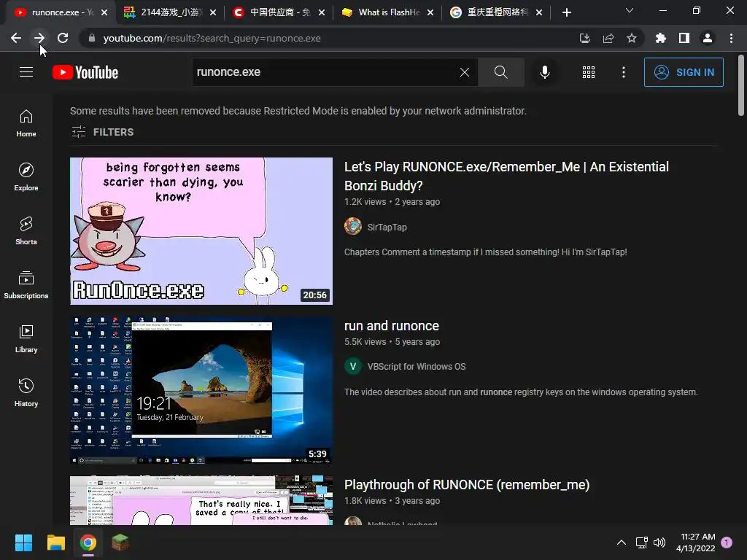Image resolution: width=747 pixels, height=560 pixels.
Task: Open YouTube settings three-dot menu
Action: point(624,72)
